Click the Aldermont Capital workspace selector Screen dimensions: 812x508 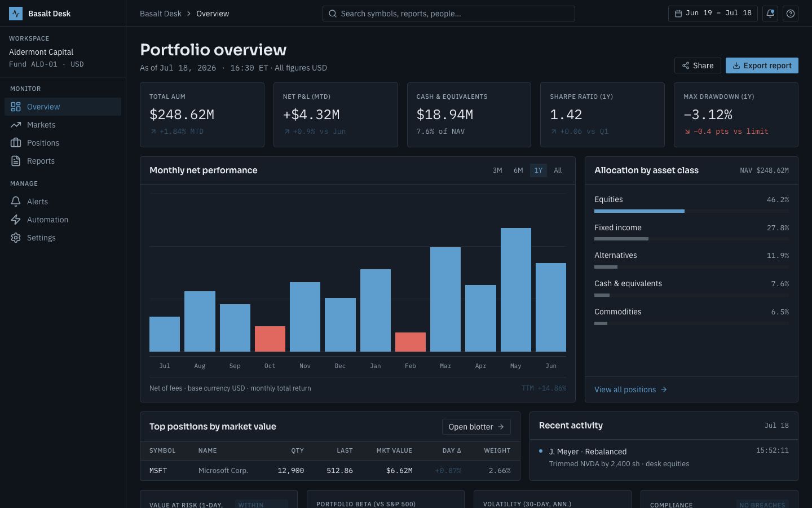point(63,52)
